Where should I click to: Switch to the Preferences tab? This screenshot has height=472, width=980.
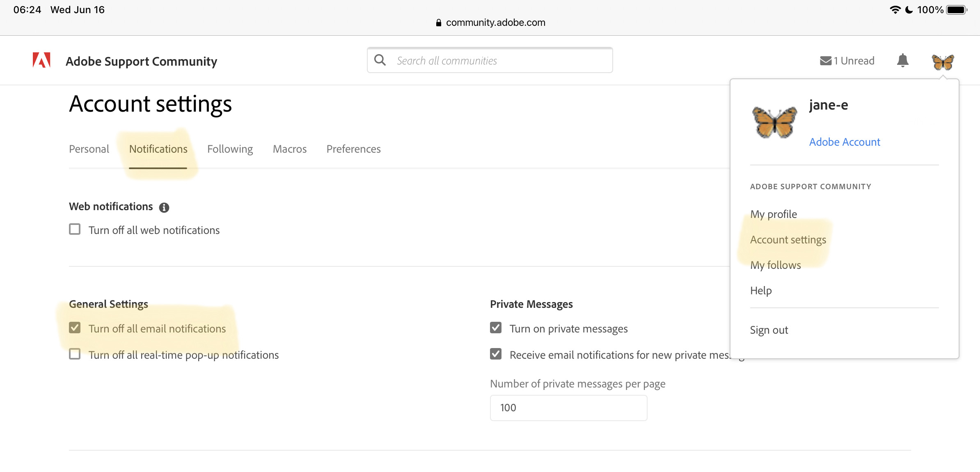pos(353,149)
